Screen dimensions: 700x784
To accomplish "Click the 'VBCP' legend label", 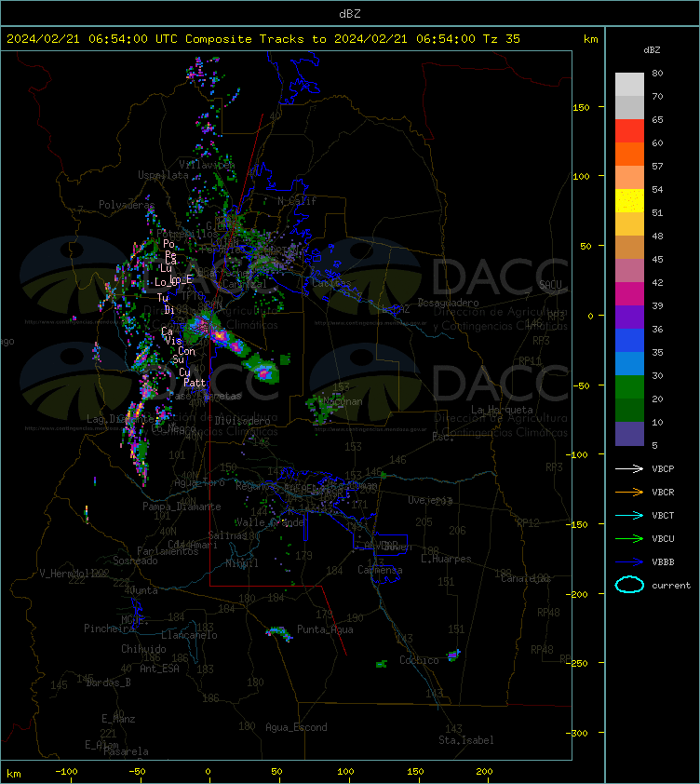I will (x=663, y=469).
